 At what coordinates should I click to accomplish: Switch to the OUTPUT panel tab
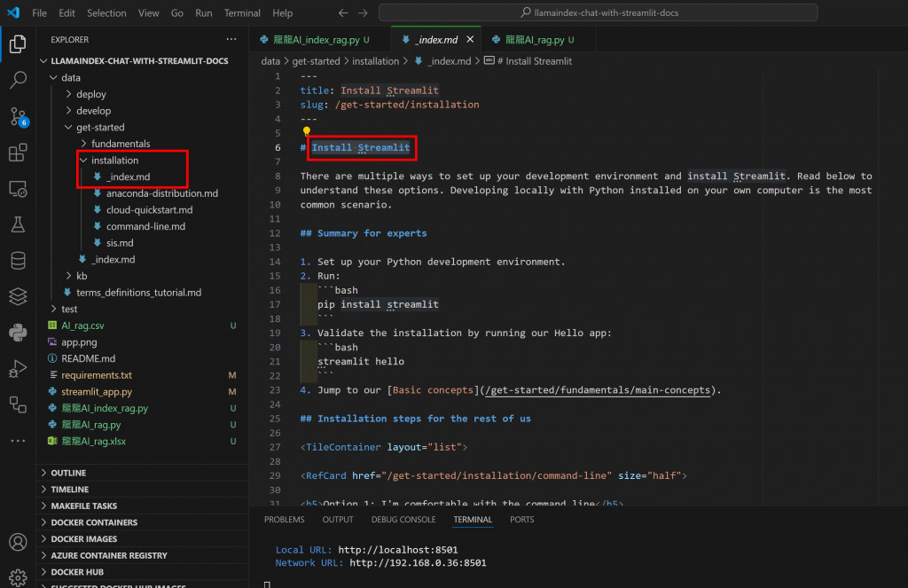(x=338, y=520)
